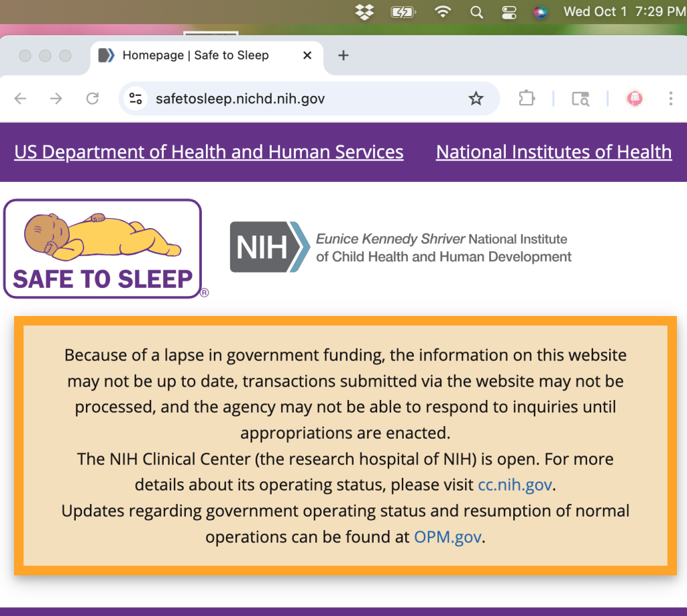This screenshot has width=687, height=616.
Task: Check battery status in the menu bar
Action: pyautogui.click(x=403, y=11)
